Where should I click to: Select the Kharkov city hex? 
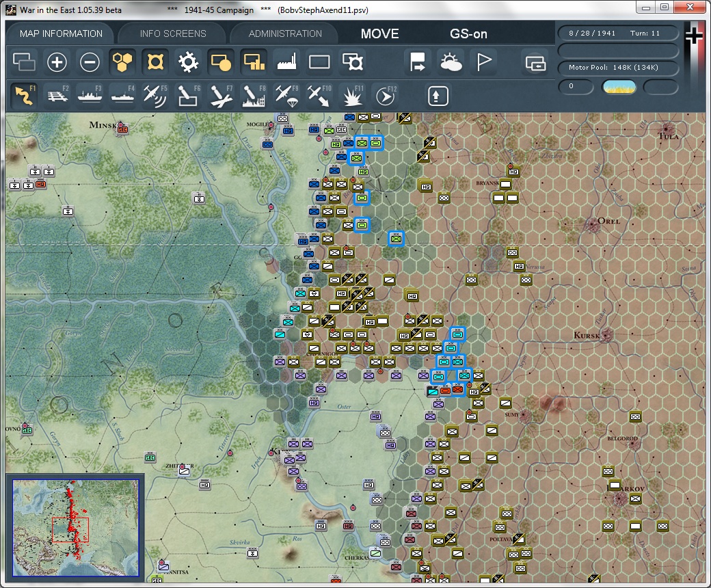[620, 500]
